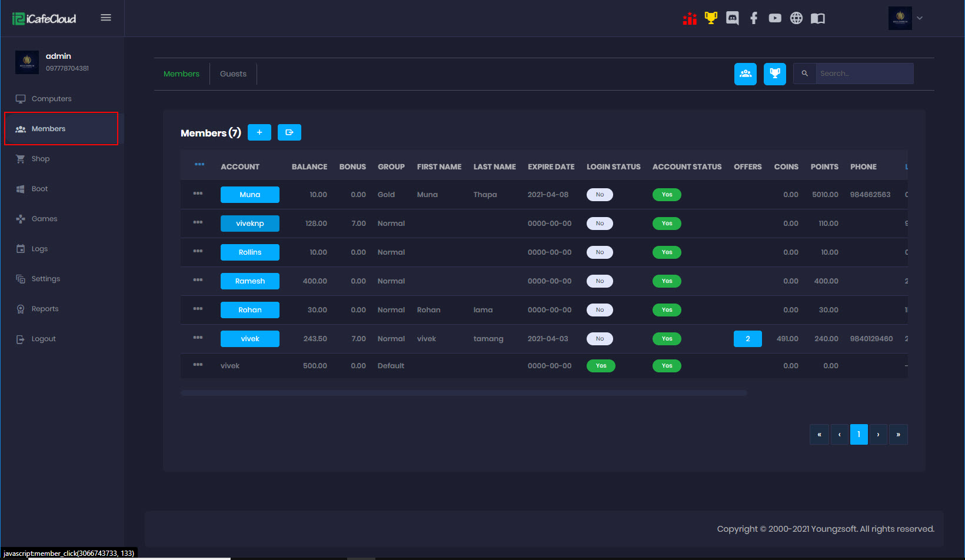Open the member groups icon button

pos(745,74)
